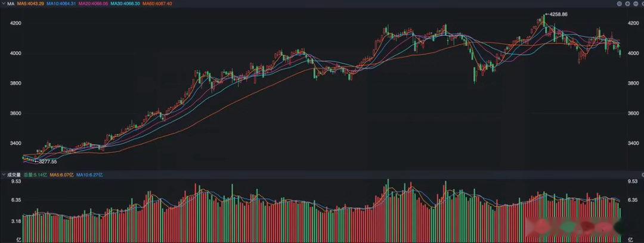The height and width of the screenshot is (243, 644).
Task: Click the rightmost partially visible round icon
Action: click(642, 4)
